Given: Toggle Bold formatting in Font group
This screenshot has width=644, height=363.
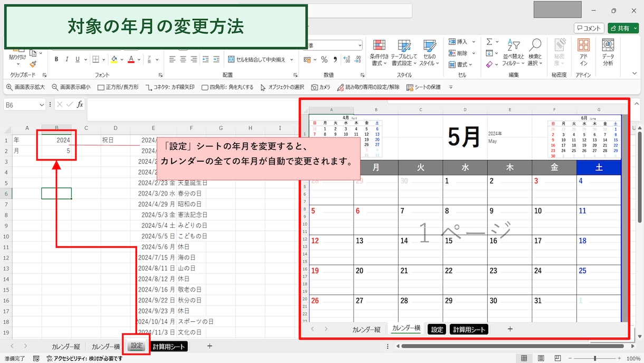Looking at the screenshot, I should [56, 59].
